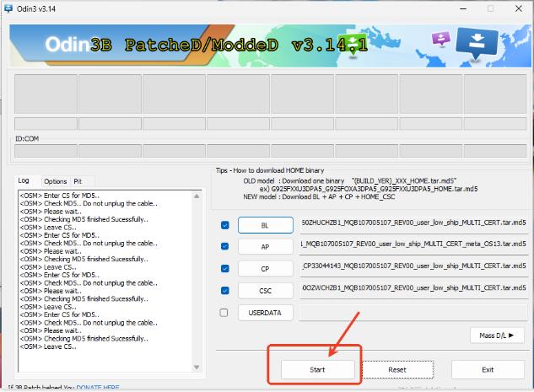
Task: Click the green download icon in banner
Action: [353, 46]
